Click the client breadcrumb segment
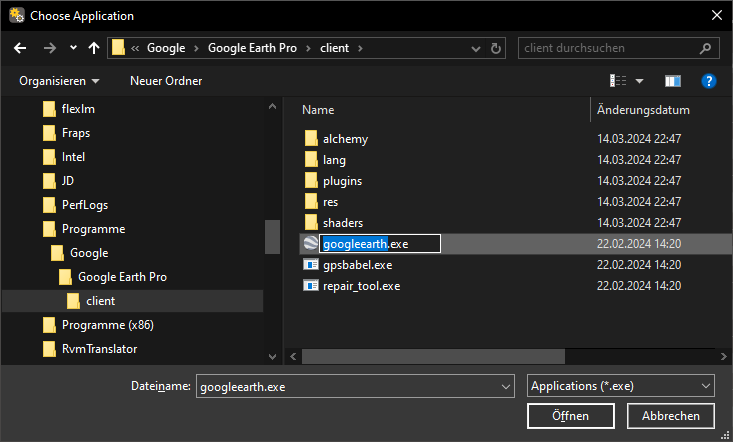The height and width of the screenshot is (442, 733). [334, 48]
